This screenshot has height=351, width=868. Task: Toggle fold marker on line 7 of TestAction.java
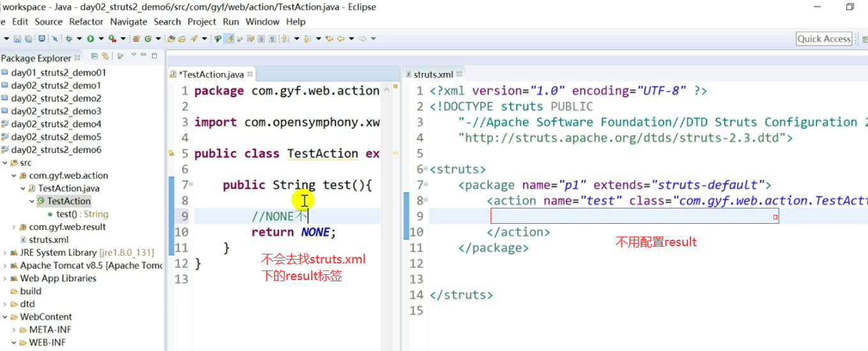point(191,185)
